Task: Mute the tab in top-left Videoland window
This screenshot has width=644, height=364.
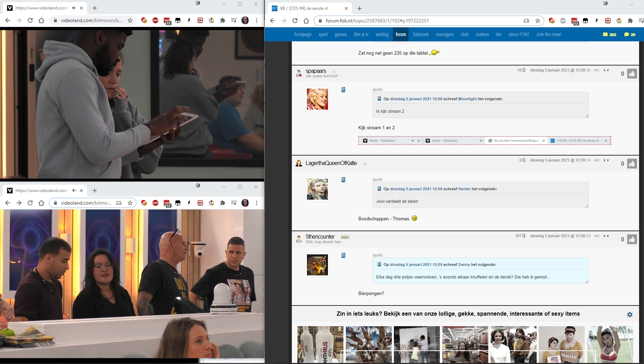Action: pyautogui.click(x=74, y=8)
